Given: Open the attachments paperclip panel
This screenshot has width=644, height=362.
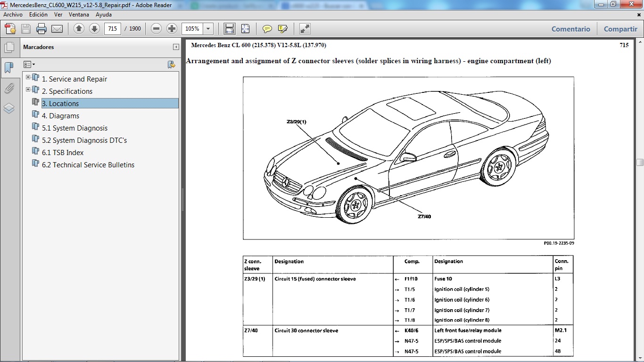Looking at the screenshot, I should pyautogui.click(x=9, y=88).
